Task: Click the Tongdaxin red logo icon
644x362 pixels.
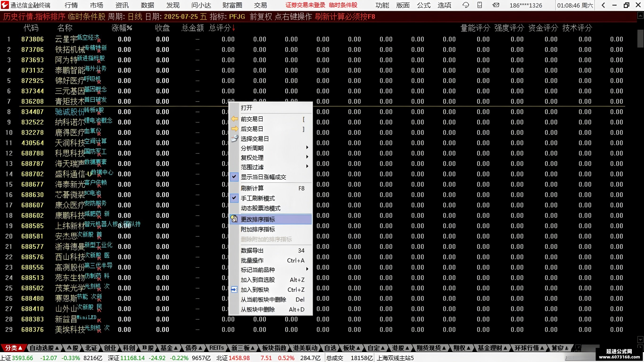Action: tap(5, 5)
